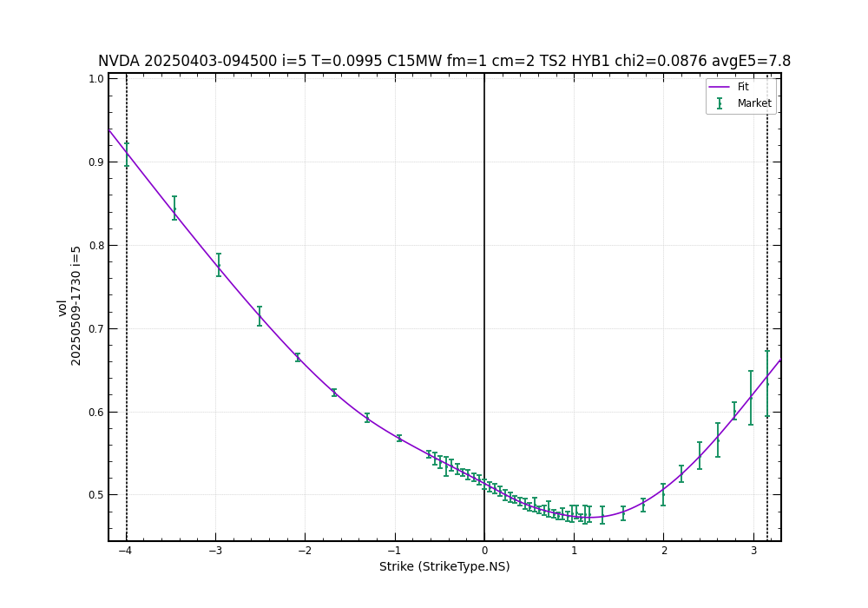Viewport: 868px width, 608px height.
Task: Click the "Fit" legend label text
Action: point(743,87)
